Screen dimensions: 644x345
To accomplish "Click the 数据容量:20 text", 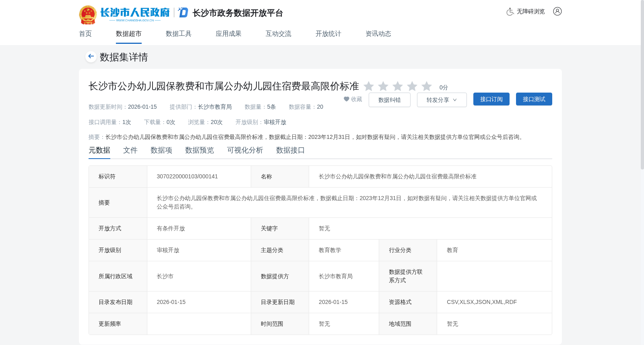I will (306, 107).
